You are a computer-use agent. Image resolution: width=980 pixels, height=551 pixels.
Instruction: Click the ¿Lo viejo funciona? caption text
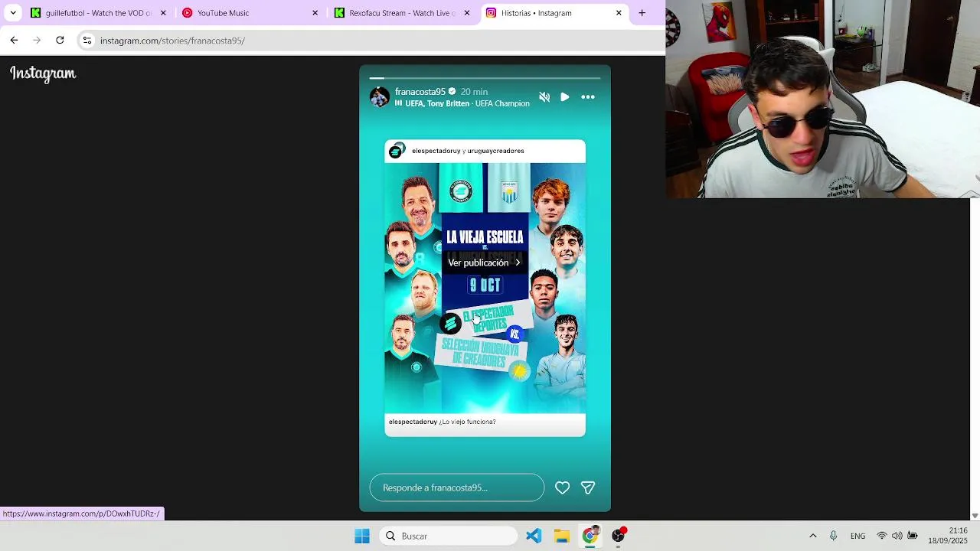click(x=467, y=422)
